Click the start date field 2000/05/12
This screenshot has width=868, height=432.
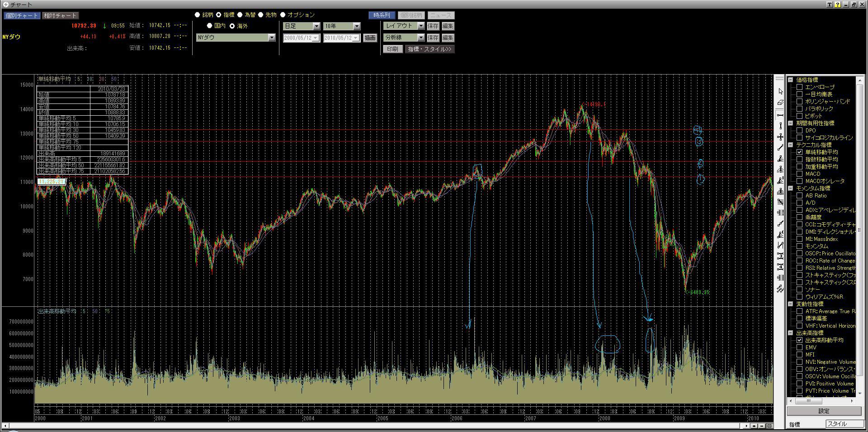(x=302, y=38)
